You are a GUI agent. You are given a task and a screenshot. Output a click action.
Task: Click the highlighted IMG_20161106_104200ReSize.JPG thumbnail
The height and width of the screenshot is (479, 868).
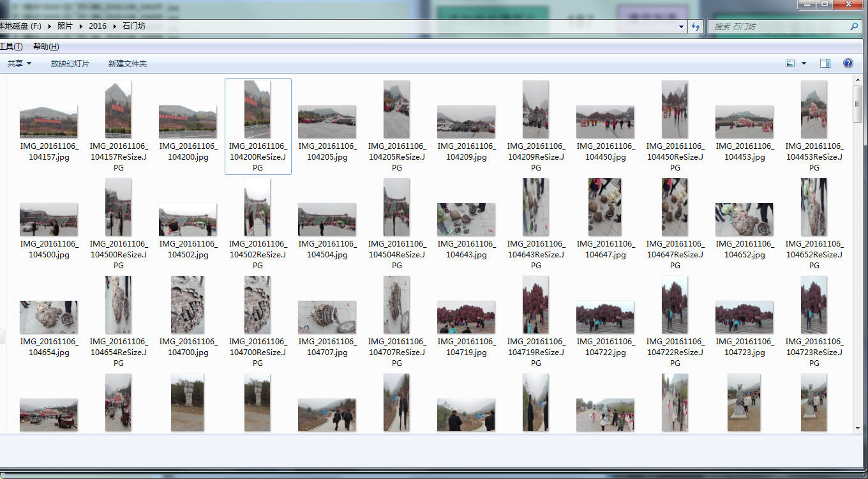(x=257, y=109)
